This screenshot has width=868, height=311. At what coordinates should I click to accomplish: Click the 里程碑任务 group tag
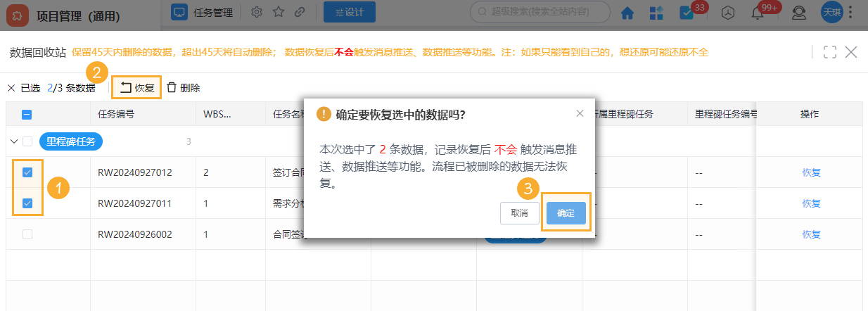click(x=71, y=141)
